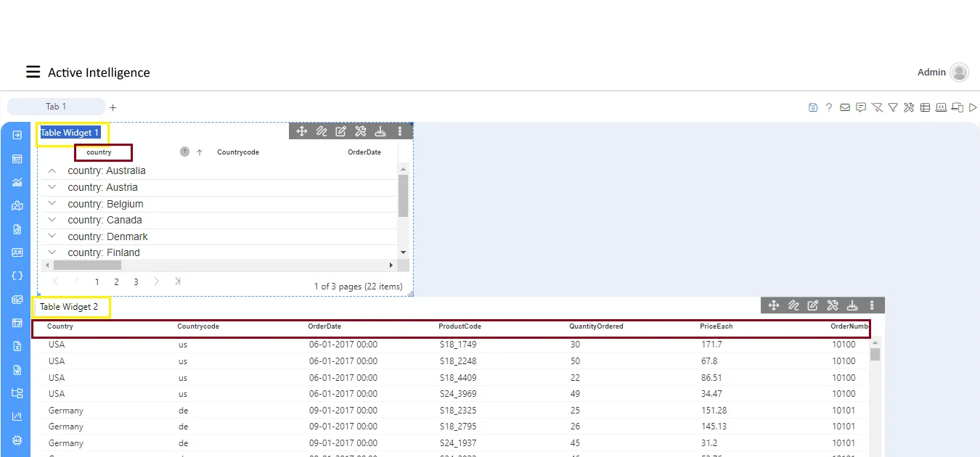Expand the country: Canada group
Screen dimensions: 980x457
pyautogui.click(x=52, y=220)
